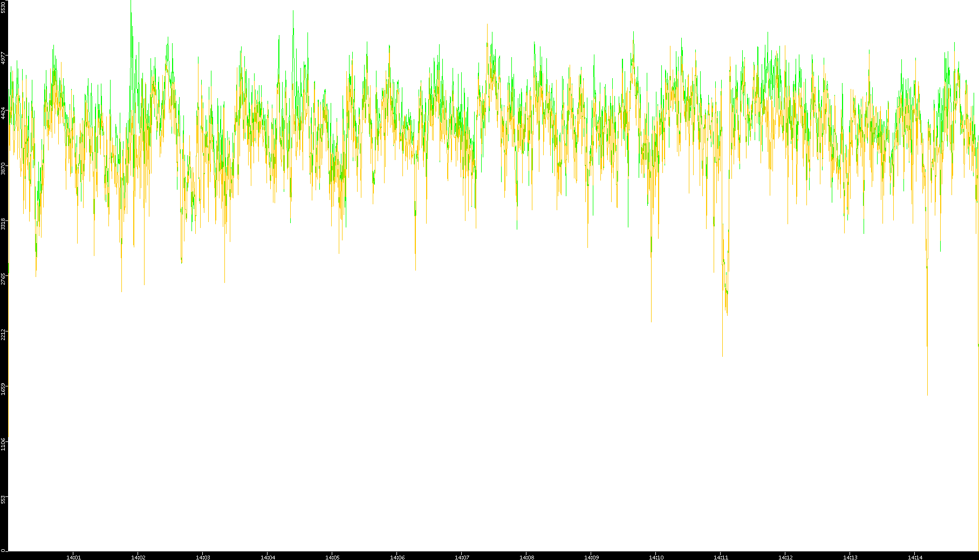Click the 5530 value on vertical axis
979x560 pixels.
pyautogui.click(x=4, y=6)
